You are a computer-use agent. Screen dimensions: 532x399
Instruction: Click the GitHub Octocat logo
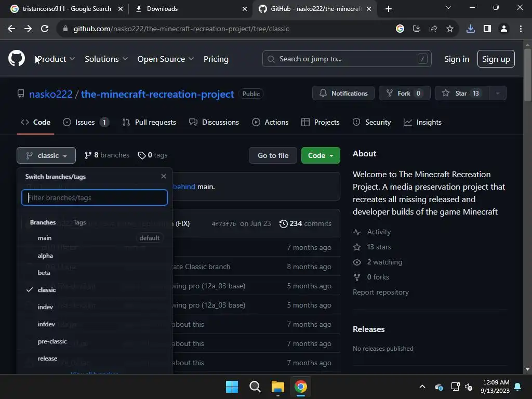17,58
